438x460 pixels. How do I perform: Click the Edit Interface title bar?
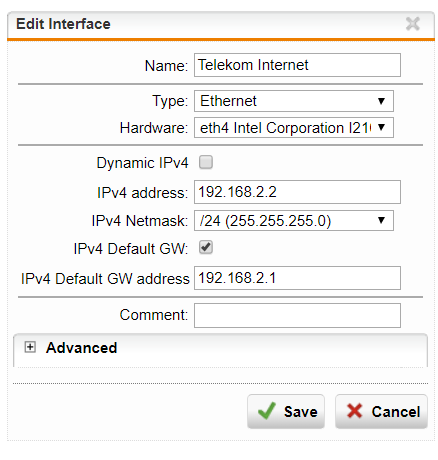click(x=221, y=25)
